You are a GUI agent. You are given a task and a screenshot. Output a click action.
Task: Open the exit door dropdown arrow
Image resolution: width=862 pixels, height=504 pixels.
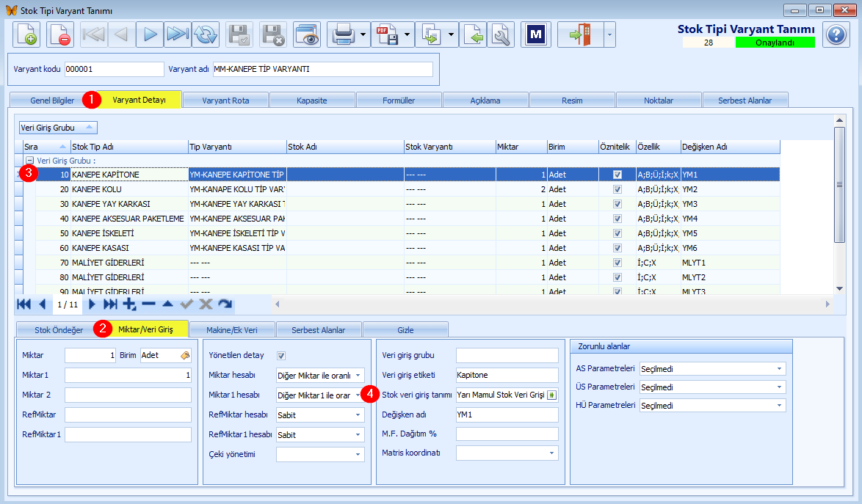pyautogui.click(x=609, y=34)
